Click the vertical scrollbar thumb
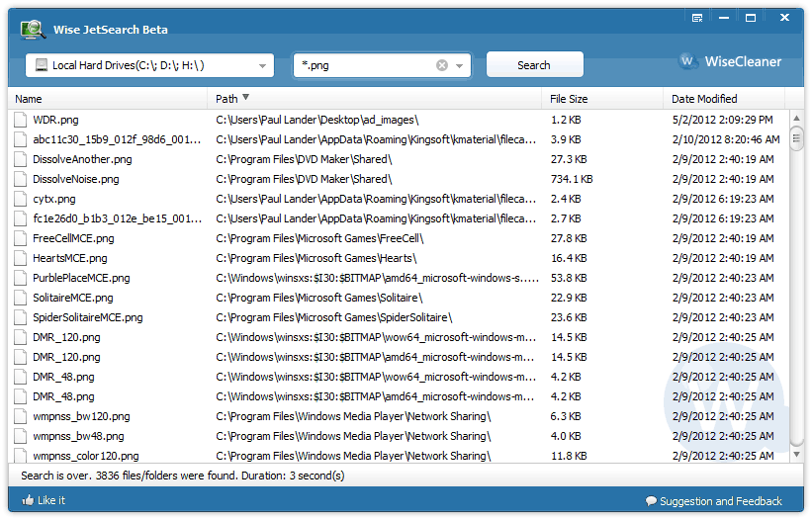Viewport: 812px width, 520px height. coord(796,138)
